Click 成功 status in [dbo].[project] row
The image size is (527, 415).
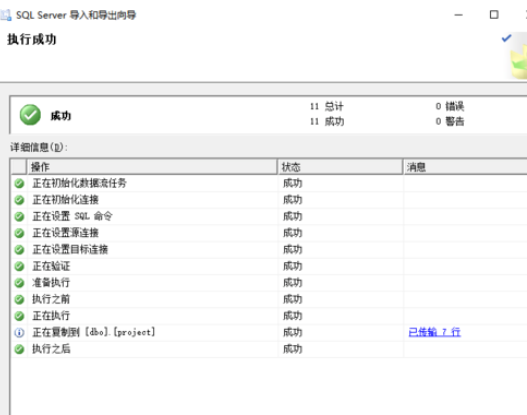[292, 332]
